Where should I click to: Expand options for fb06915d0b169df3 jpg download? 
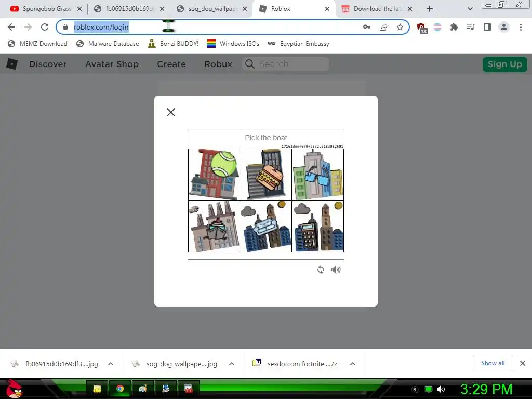coord(111,364)
